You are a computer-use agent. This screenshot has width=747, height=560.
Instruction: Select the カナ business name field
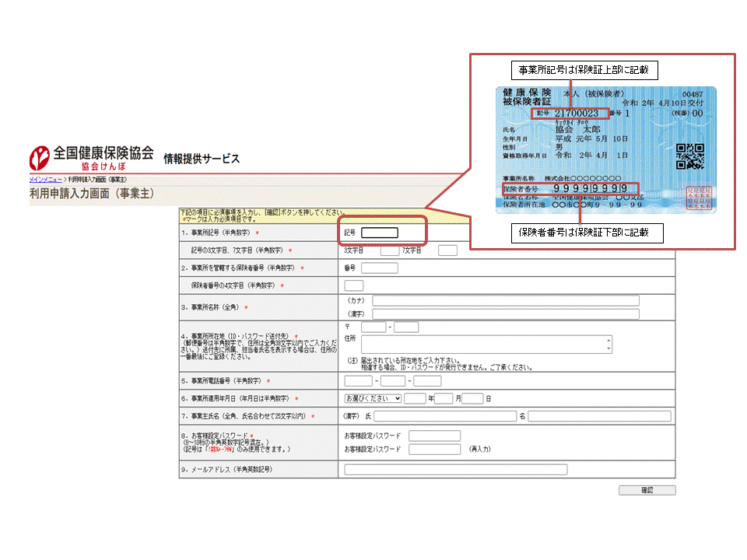(x=506, y=300)
